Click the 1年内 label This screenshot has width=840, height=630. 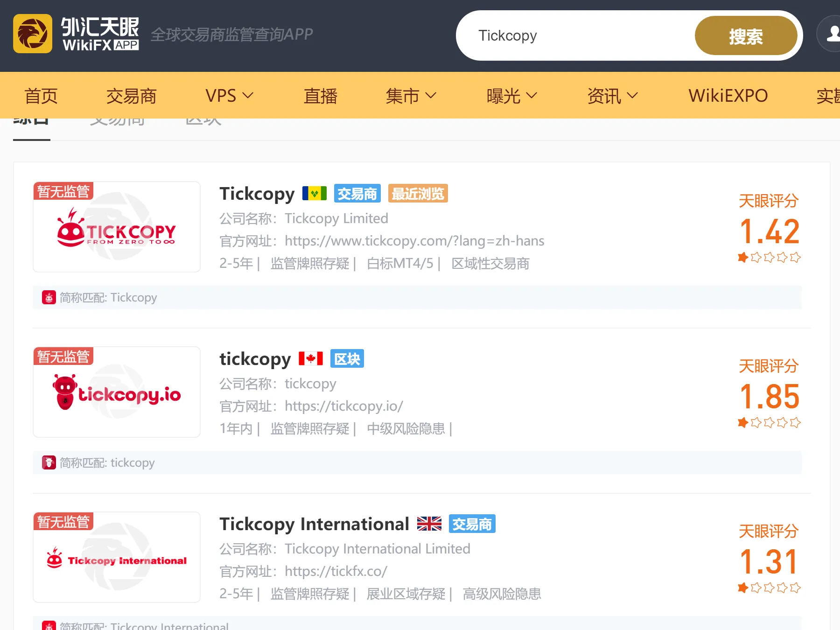(236, 429)
